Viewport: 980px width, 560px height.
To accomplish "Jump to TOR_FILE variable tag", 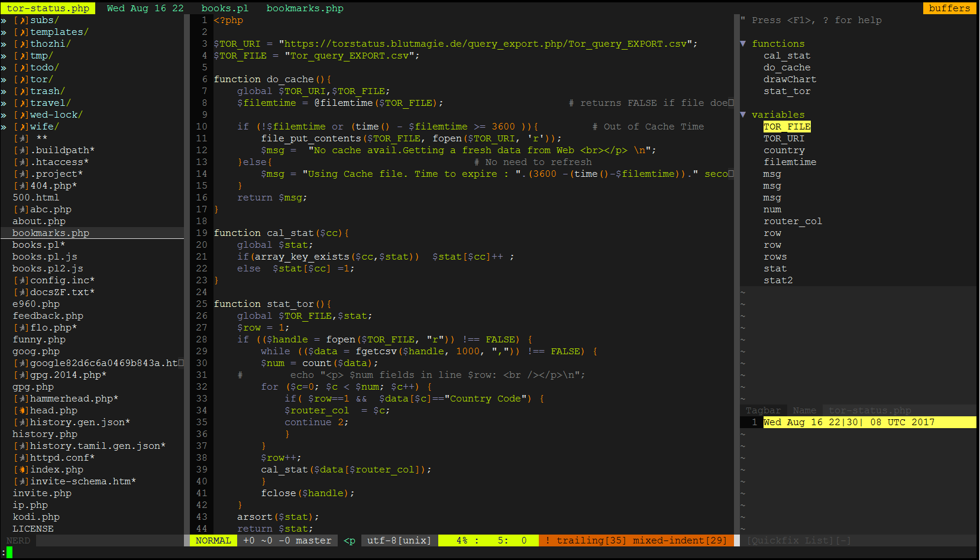I will coord(787,127).
